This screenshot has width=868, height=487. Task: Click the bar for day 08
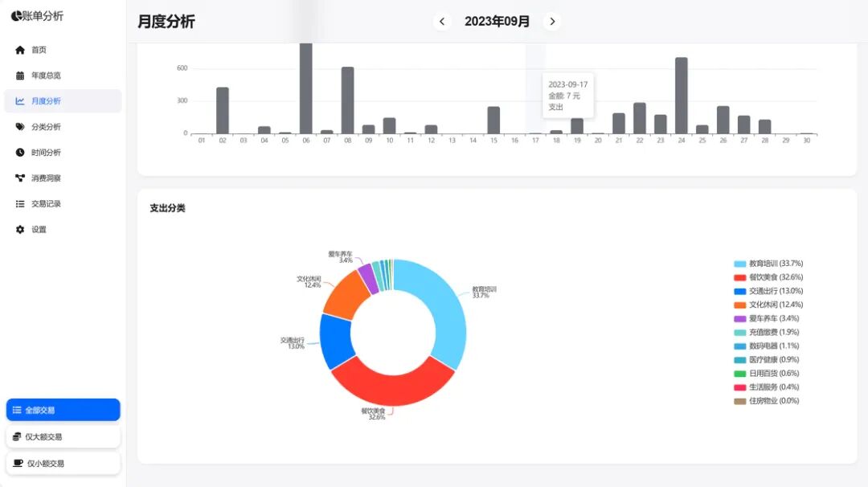tap(348, 100)
